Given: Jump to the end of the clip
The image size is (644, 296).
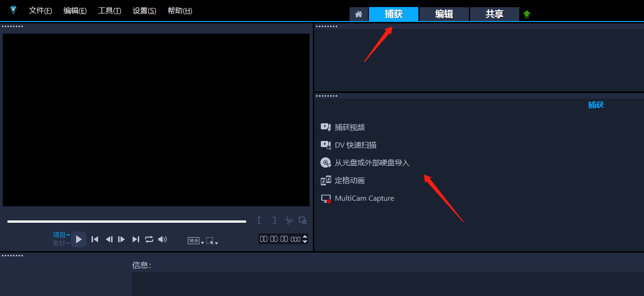Looking at the screenshot, I should 136,239.
